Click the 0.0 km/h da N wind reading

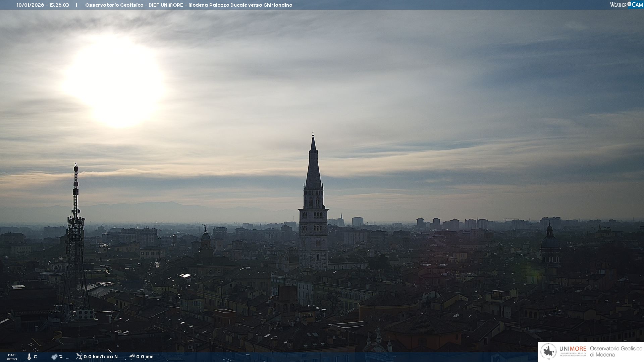[101, 357]
